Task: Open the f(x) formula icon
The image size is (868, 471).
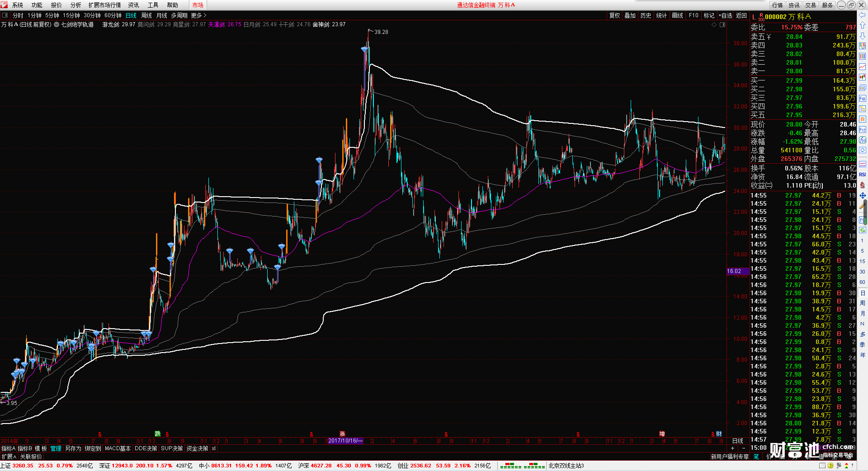Action: coord(862,140)
